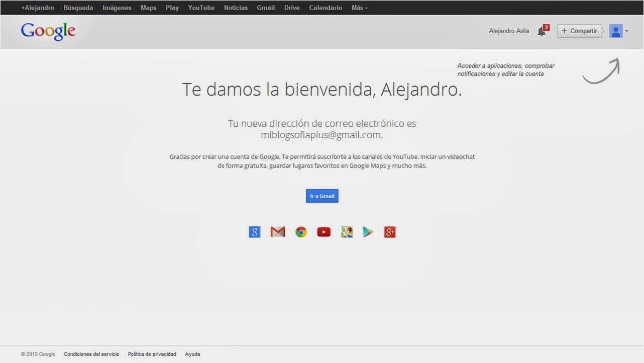Screen dimensions: 644x363
Task: Click the Google logo
Action: pyautogui.click(x=48, y=31)
